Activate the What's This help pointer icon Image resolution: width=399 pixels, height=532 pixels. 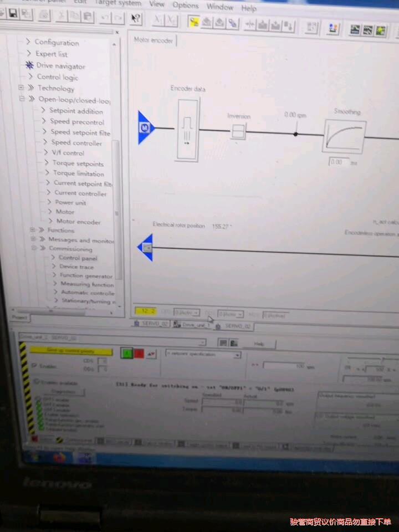click(136, 18)
